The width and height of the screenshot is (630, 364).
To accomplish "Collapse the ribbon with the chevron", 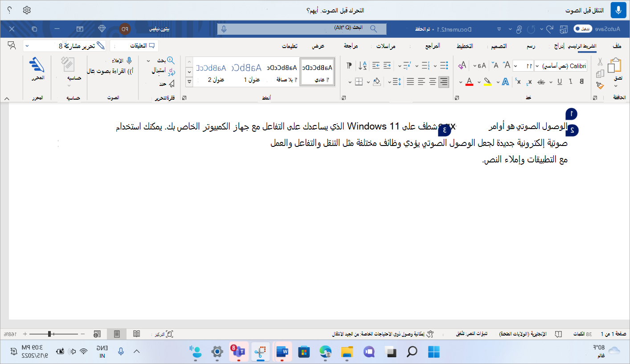I will point(6,98).
